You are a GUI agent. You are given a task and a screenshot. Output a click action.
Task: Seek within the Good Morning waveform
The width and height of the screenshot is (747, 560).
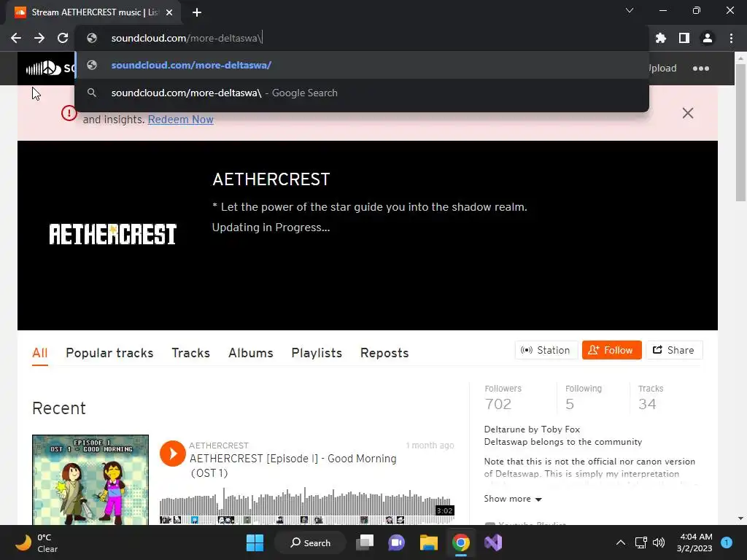307,506
